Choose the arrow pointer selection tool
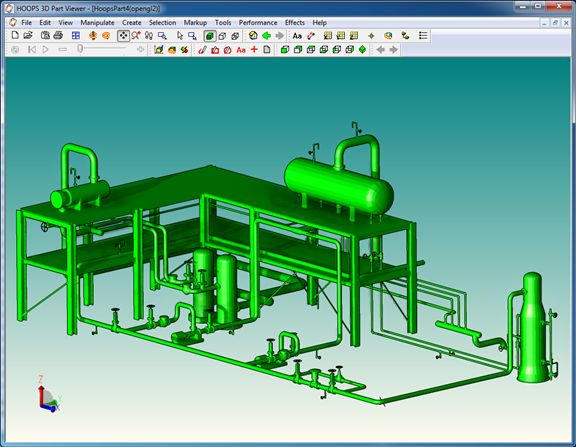The width and height of the screenshot is (576, 447). coord(180,36)
